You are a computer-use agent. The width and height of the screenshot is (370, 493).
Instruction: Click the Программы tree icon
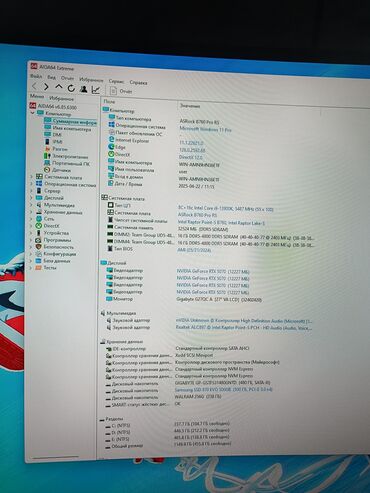39,240
